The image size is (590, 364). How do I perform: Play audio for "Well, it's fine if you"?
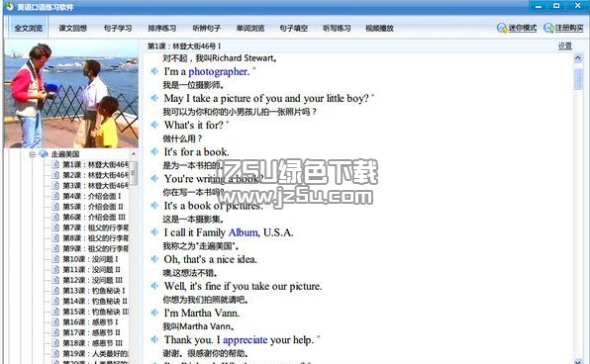(x=154, y=286)
